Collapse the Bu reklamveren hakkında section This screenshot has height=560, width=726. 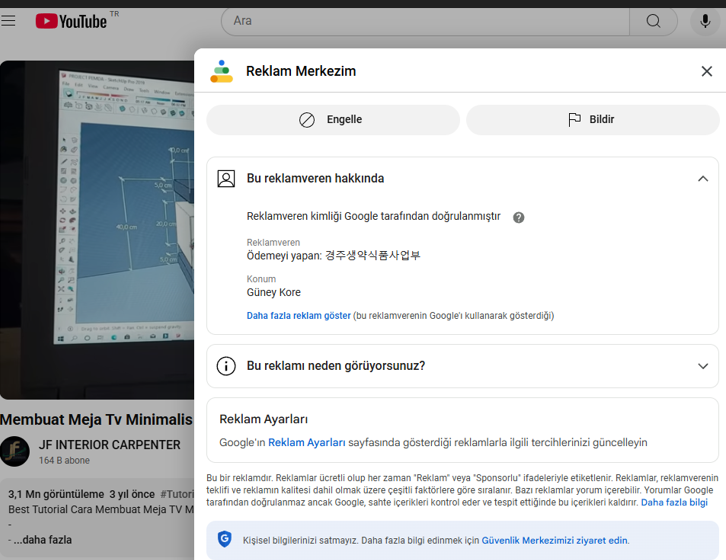coord(703,178)
